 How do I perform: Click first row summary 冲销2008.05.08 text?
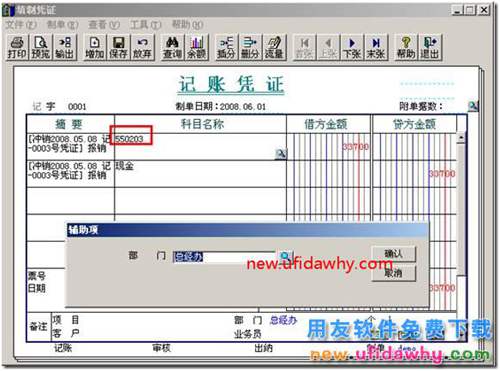tap(69, 143)
